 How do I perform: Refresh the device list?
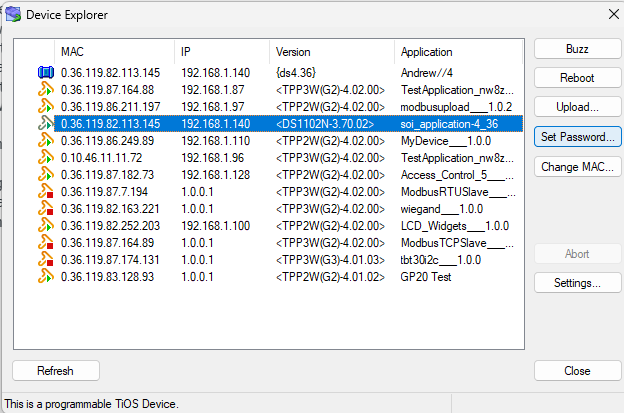[x=56, y=371]
